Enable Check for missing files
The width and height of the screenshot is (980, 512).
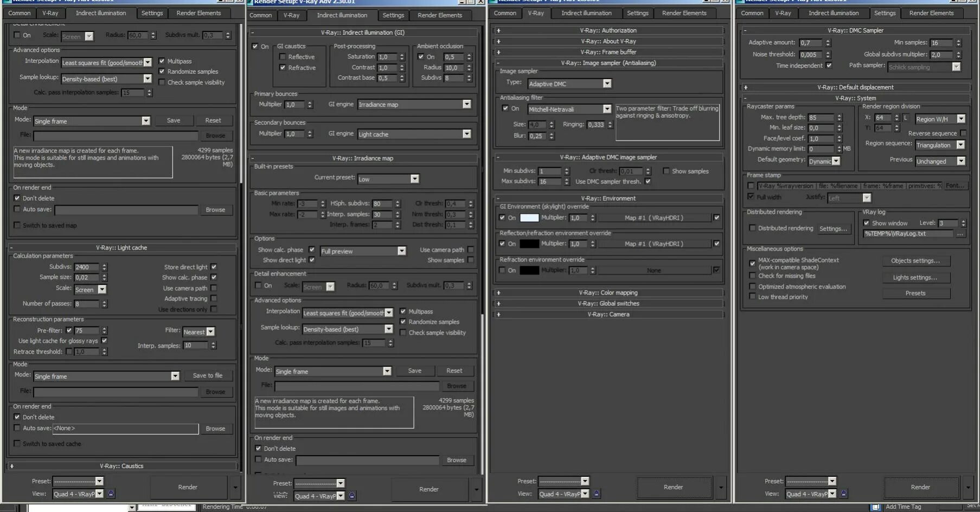coord(752,276)
